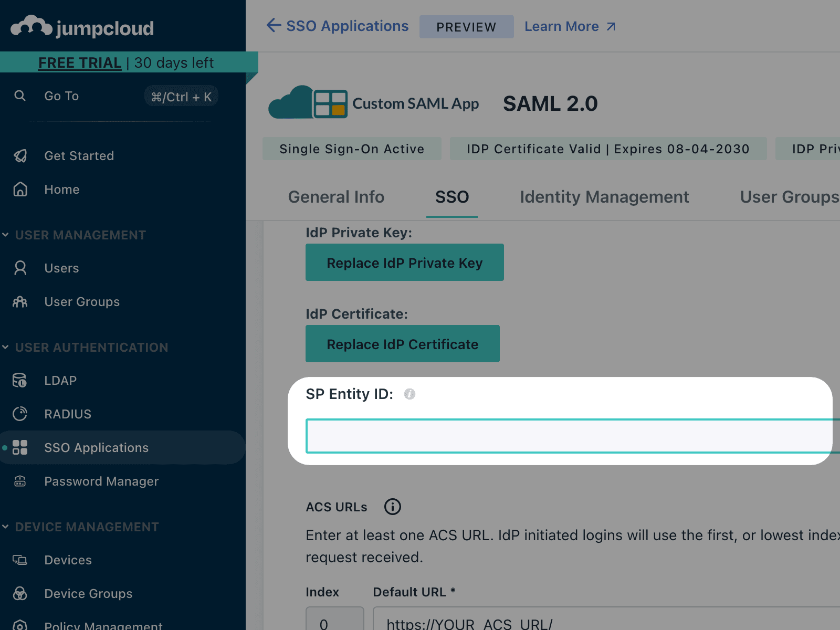840x630 pixels.
Task: Open the Go To search icon
Action: (x=20, y=96)
